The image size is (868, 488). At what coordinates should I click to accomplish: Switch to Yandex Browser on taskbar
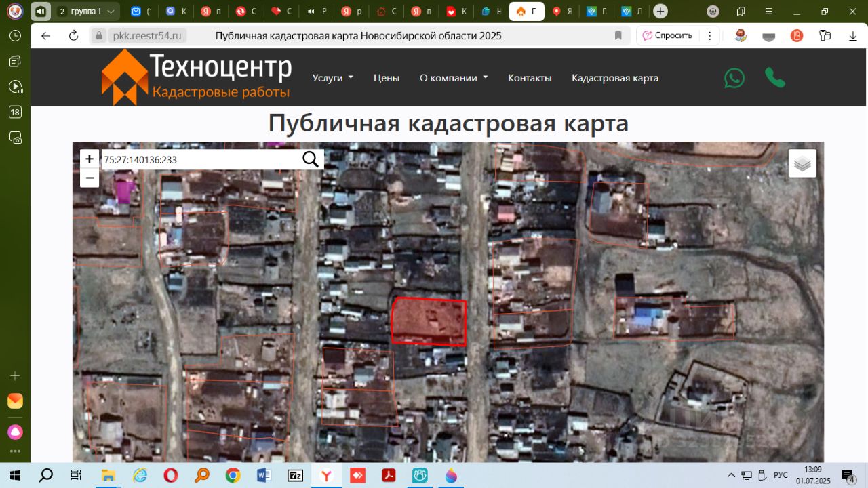tap(327, 475)
